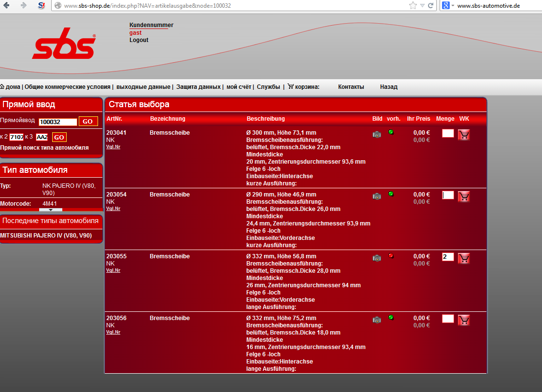This screenshot has width=542, height=392.
Task: Bookmark page with the star icon
Action: tap(413, 6)
